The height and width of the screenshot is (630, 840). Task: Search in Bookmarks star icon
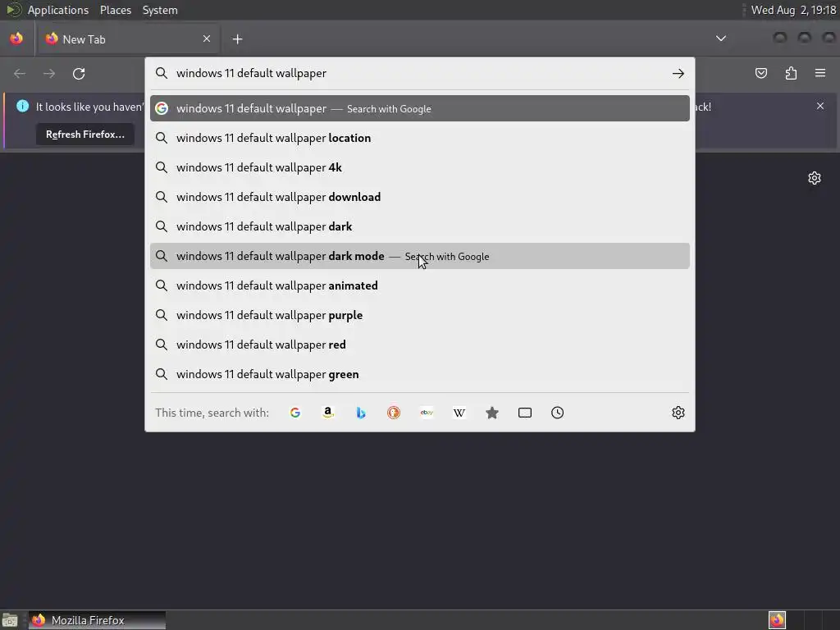point(492,413)
